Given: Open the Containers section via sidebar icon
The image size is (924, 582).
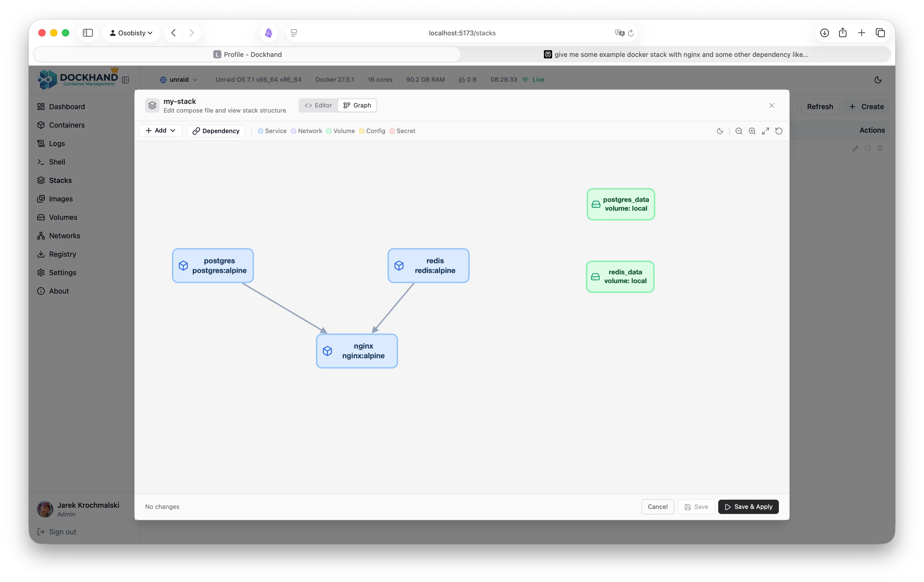Looking at the screenshot, I should (x=41, y=125).
